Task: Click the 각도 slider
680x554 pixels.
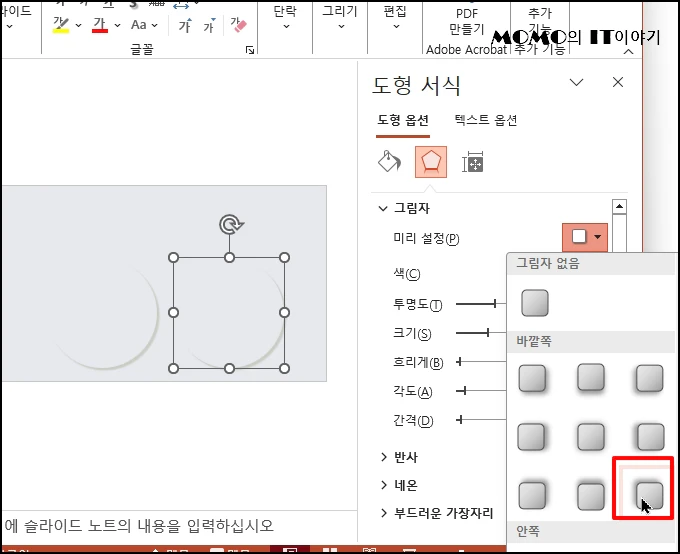Action: (481, 391)
